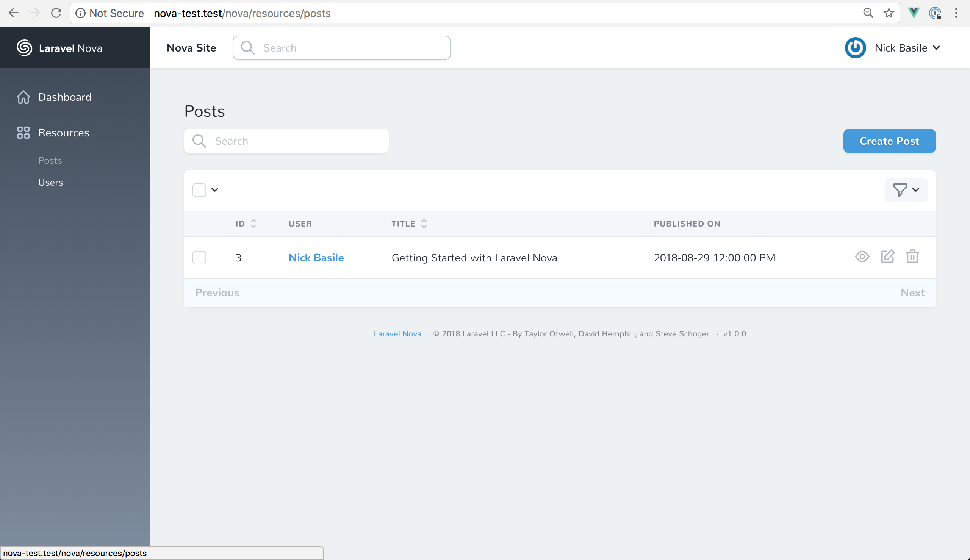Focus the Posts search field

[286, 141]
